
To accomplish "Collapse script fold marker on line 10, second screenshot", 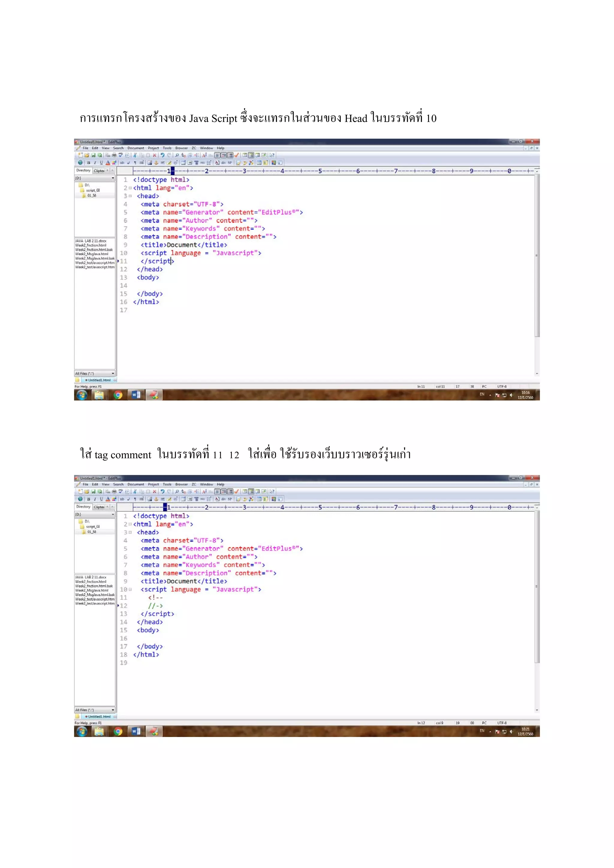I will click(x=130, y=589).
